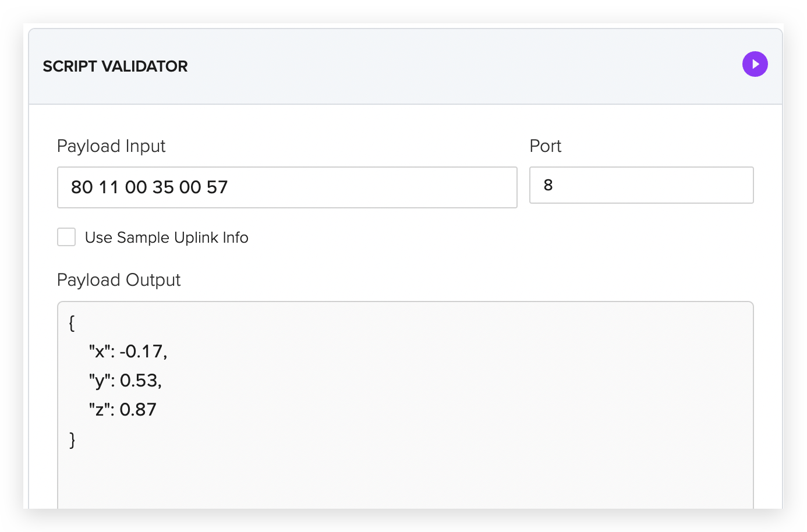Click the Port label text
This screenshot has width=807, height=532.
click(545, 146)
